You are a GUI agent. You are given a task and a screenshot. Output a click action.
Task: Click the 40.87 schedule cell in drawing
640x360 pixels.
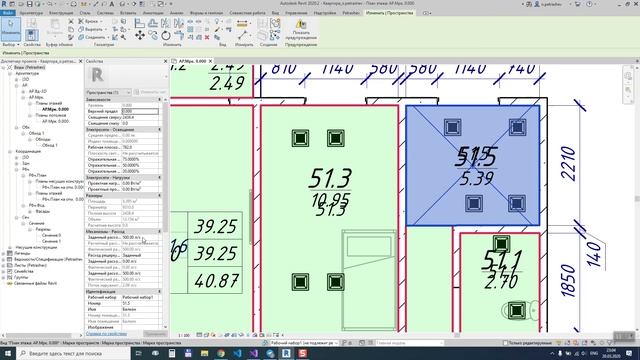[216, 281]
